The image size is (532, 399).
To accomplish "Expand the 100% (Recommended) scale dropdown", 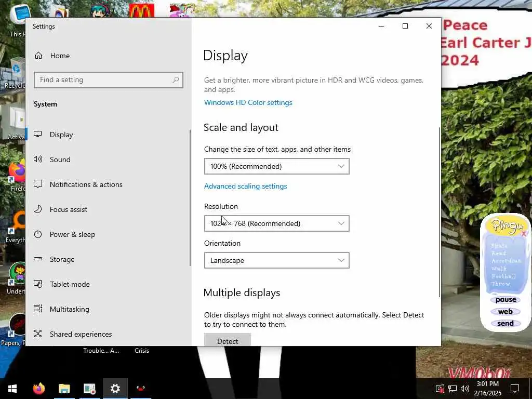I will [x=276, y=166].
